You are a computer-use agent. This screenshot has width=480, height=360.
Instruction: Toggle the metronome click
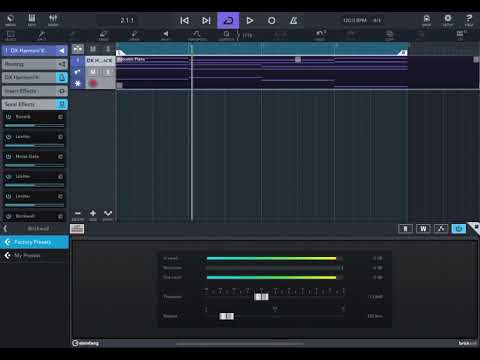pos(293,21)
